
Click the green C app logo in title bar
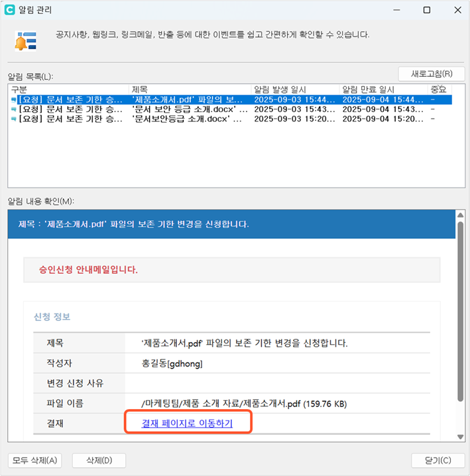[x=10, y=10]
